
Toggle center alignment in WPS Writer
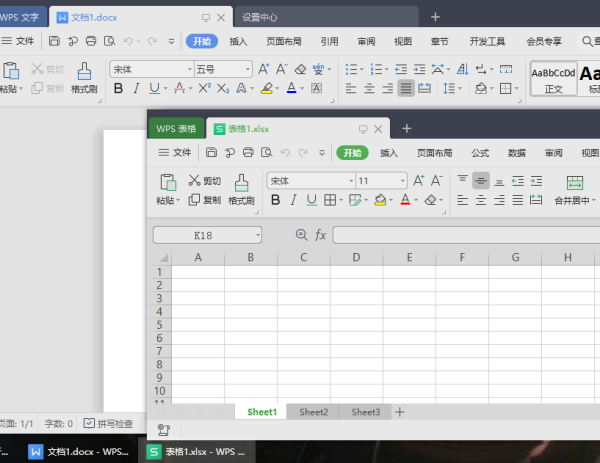click(369, 88)
